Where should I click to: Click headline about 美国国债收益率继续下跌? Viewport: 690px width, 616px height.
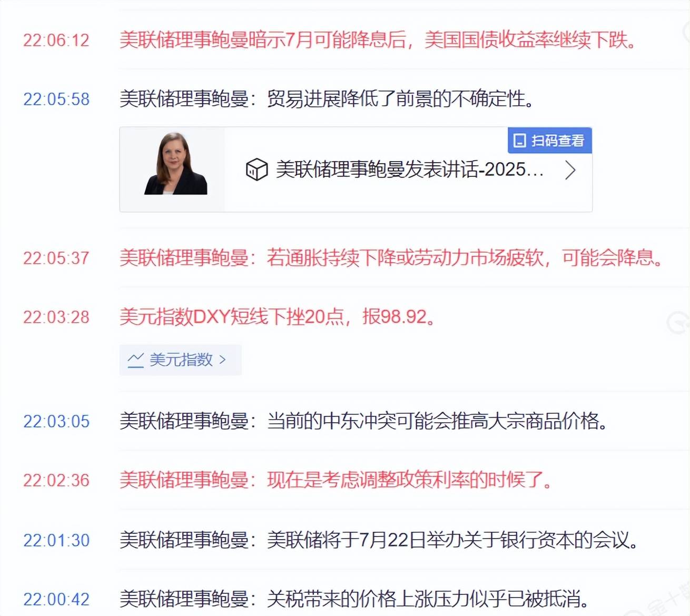[378, 40]
